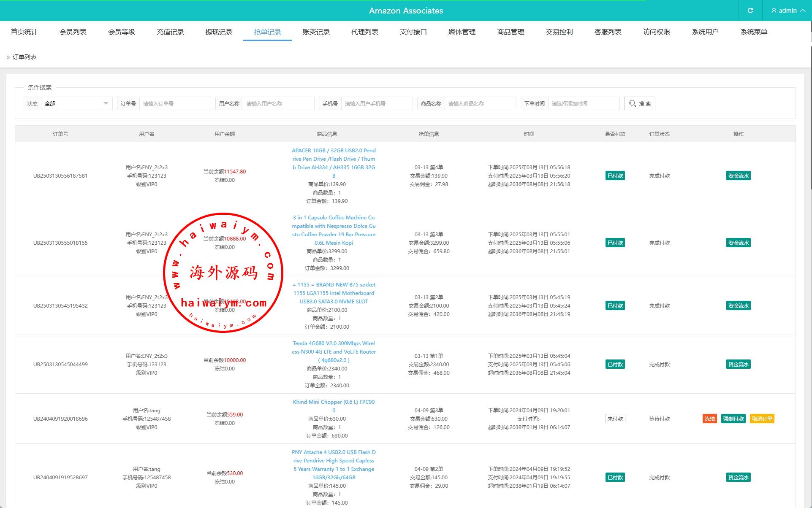
Task: Click breadcrumb double-chevron before 订单列表
Action: point(8,57)
